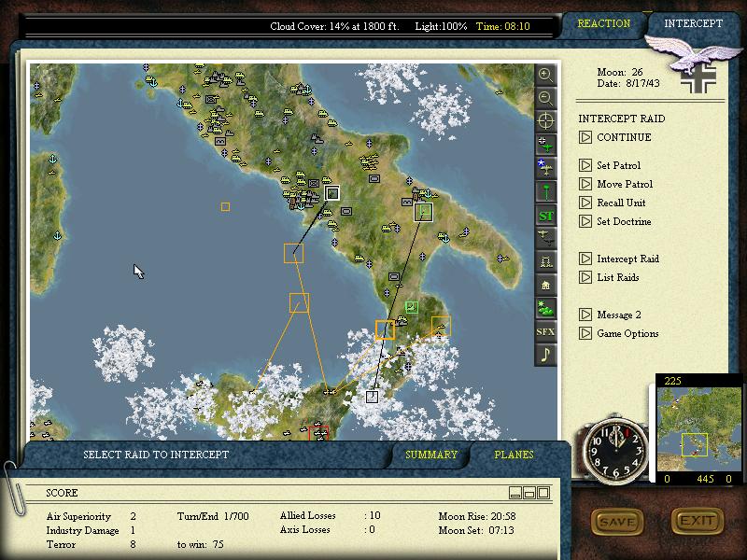Select Intercept Raid option
This screenshot has height=560, width=747.
[619, 259]
